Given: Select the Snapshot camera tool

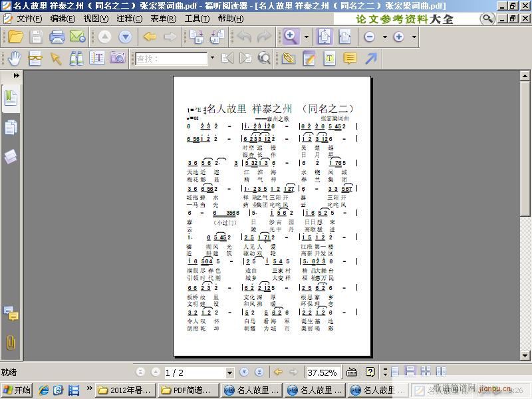Looking at the screenshot, I should tap(118, 59).
